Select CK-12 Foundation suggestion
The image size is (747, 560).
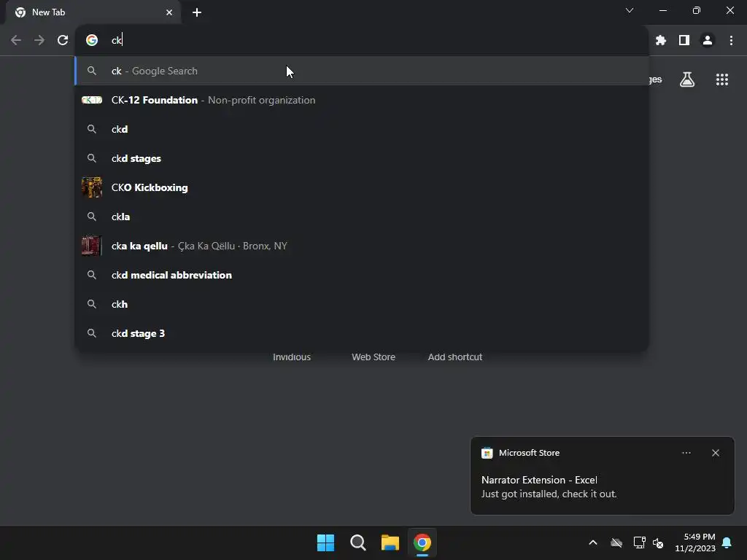tap(362, 100)
